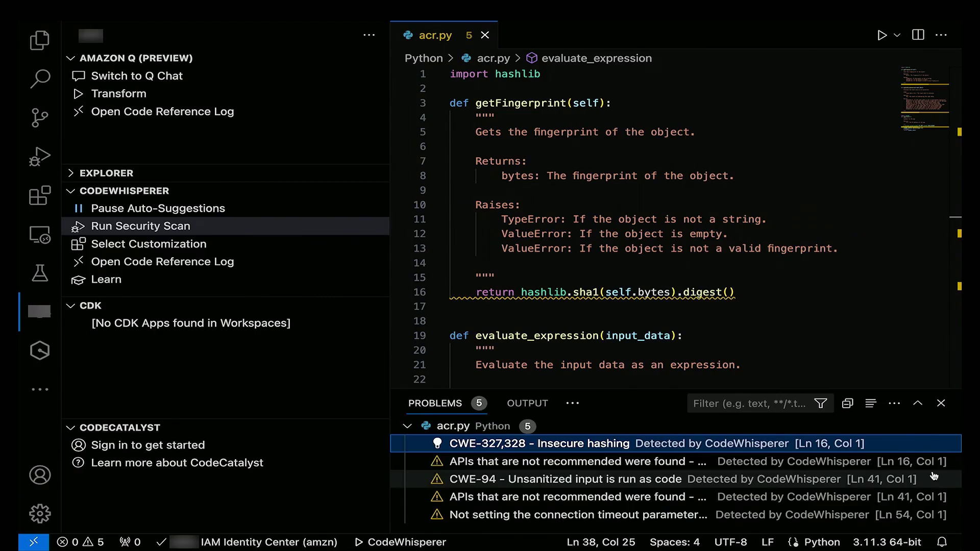The width and height of the screenshot is (980, 551).
Task: Click the Search magnifier in activity bar
Action: tap(39, 79)
